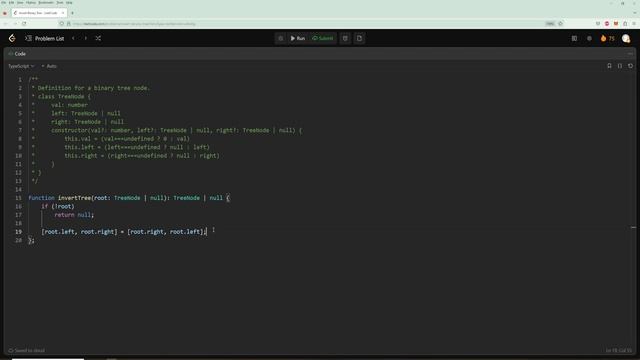Open Firefox Pocket save icon
Image resolution: width=640 pixels, height=360 pixels.
(x=598, y=24)
